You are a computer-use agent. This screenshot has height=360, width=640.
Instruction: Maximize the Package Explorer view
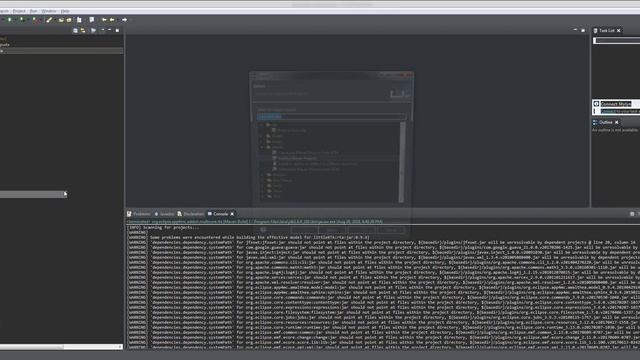point(118,30)
